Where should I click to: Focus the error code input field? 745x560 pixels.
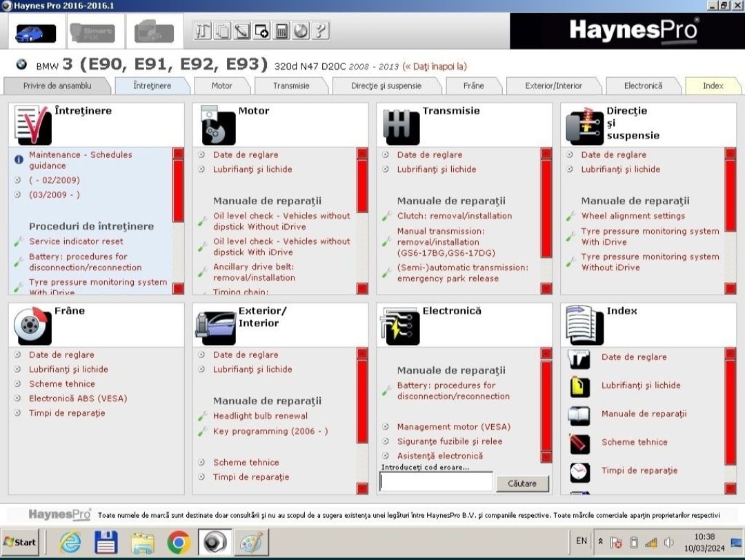point(436,482)
